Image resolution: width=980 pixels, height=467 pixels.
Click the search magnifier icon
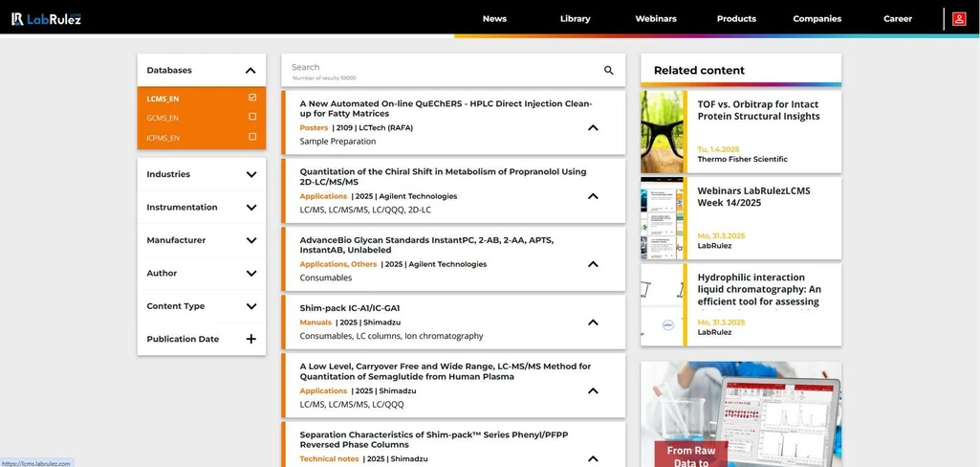coord(608,71)
